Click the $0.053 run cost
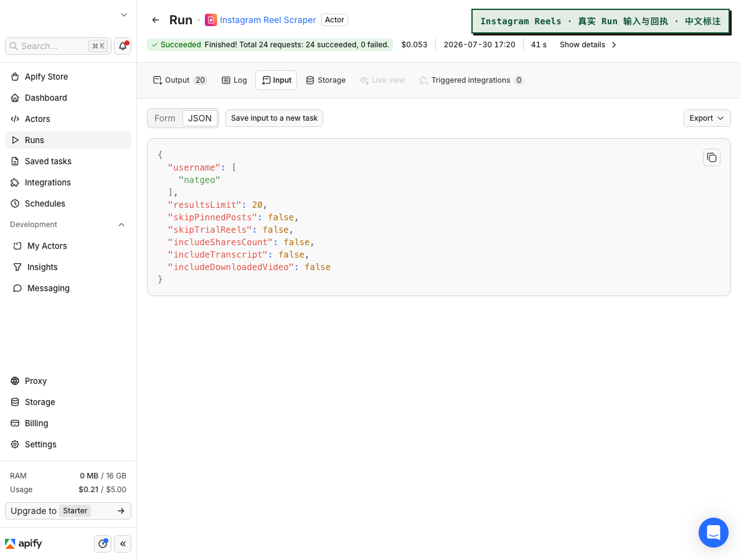Screen dimensions: 741x560 [414, 45]
